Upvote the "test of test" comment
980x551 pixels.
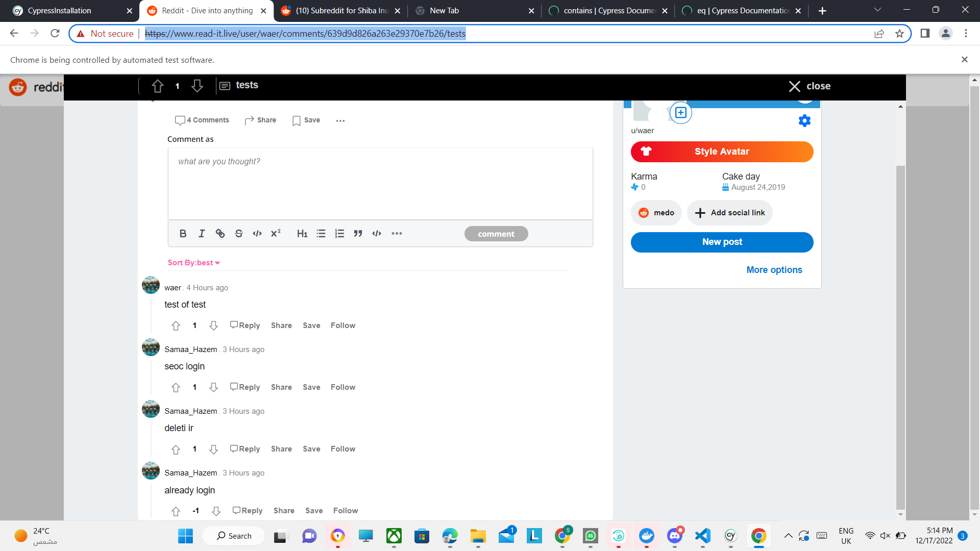(x=176, y=325)
